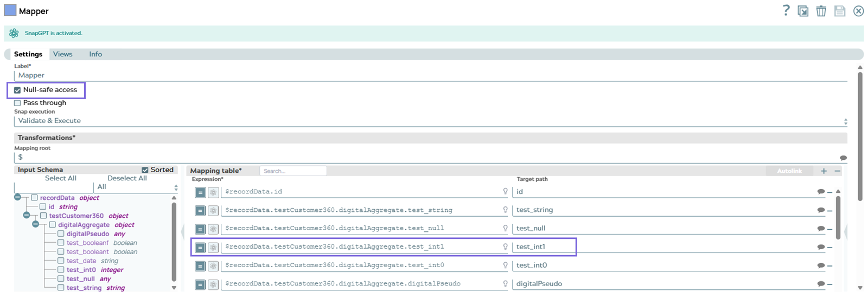Check the digitalPseudo checkbox in schema tree
This screenshot has height=305, width=868.
point(61,234)
